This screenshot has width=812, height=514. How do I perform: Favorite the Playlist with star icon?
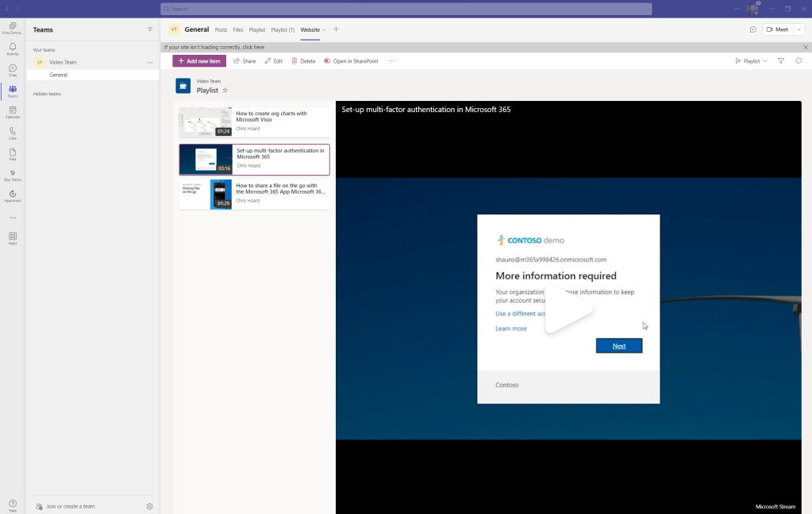point(225,91)
